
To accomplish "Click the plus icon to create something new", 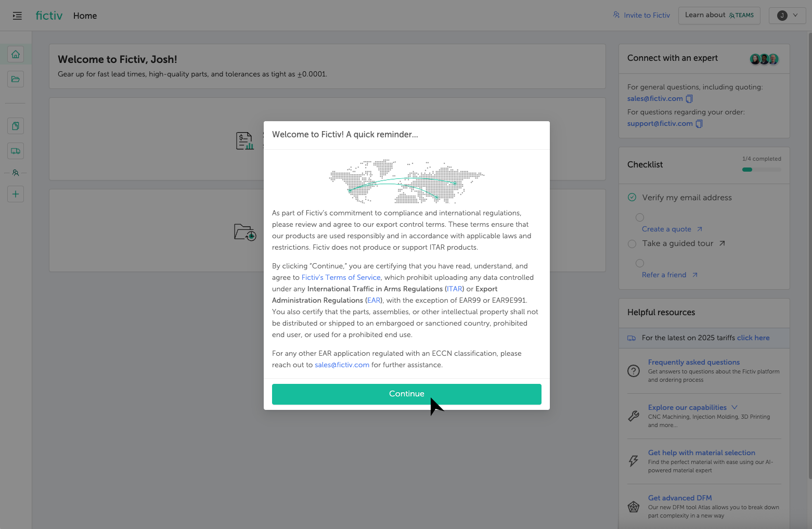I will point(16,193).
